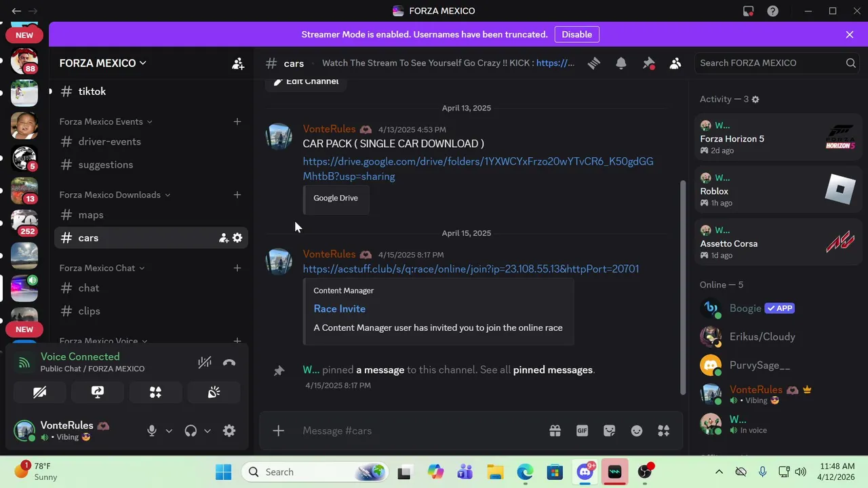Add channel to Forza Mexico Downloads
This screenshot has height=488, width=868.
pyautogui.click(x=237, y=195)
